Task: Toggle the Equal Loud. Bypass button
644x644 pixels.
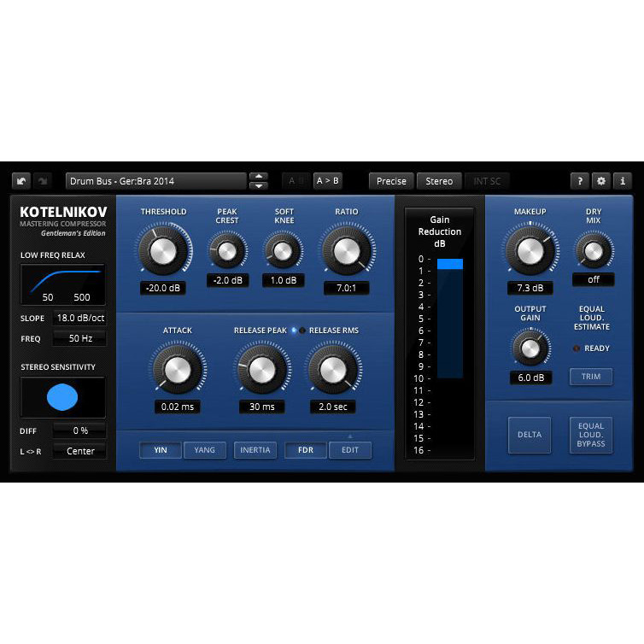Action: (590, 435)
